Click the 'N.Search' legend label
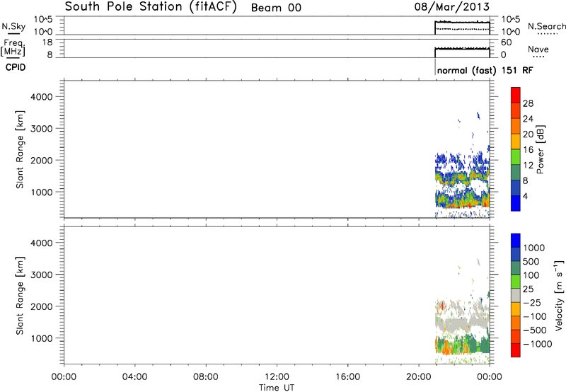The height and width of the screenshot is (392, 566). (546, 26)
